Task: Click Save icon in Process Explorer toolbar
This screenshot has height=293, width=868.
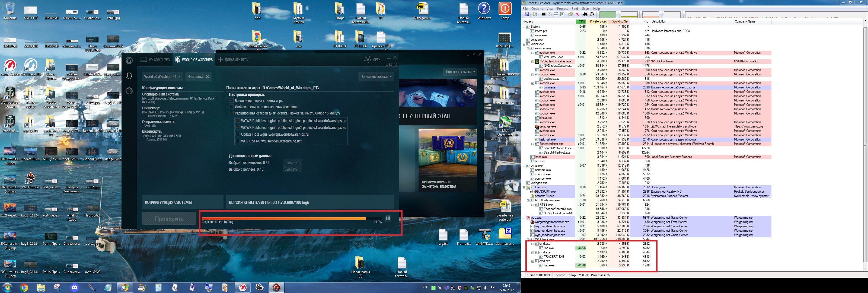Action: tap(527, 14)
